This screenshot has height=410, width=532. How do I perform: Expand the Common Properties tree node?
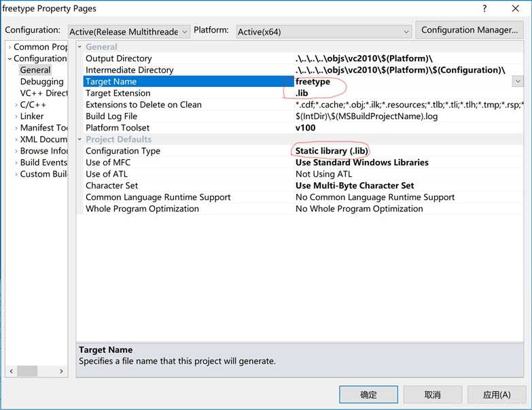(x=10, y=47)
